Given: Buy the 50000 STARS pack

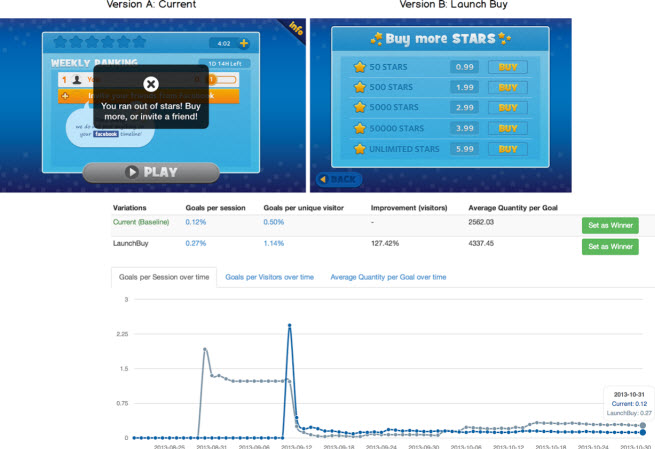Looking at the screenshot, I should 508,128.
